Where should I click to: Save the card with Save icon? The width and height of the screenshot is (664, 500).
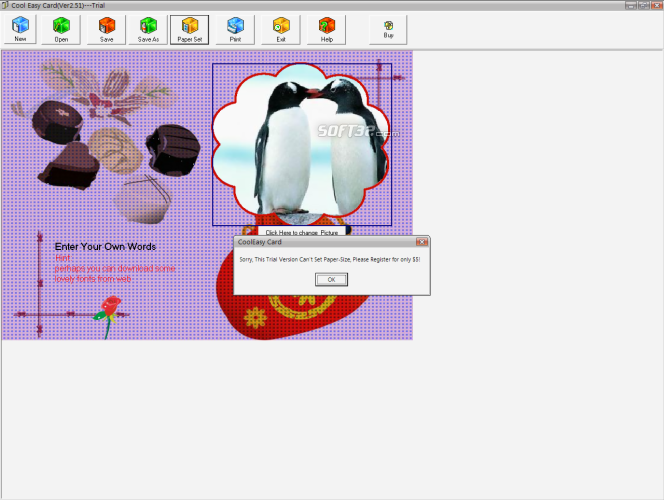[x=106, y=29]
